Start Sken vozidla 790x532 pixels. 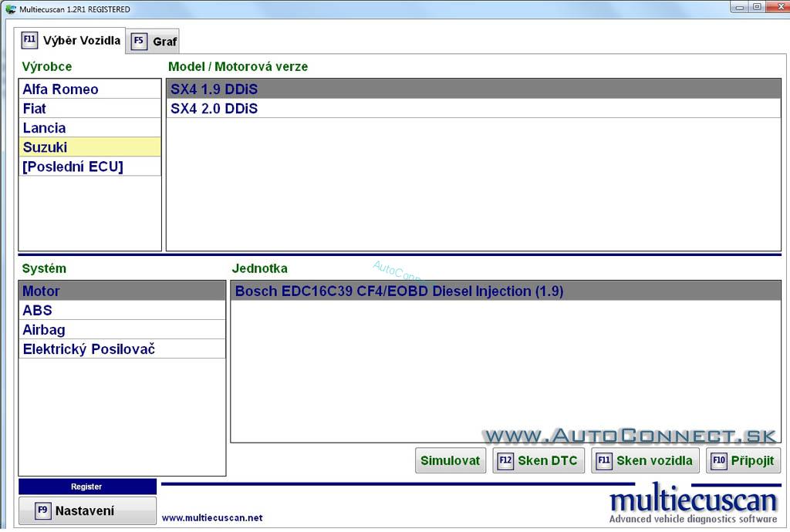[646, 460]
